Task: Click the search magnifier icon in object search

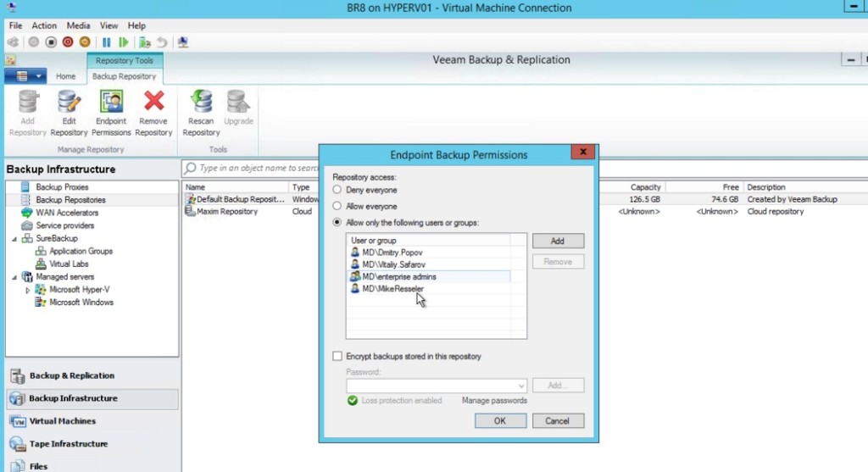Action: tap(191, 168)
